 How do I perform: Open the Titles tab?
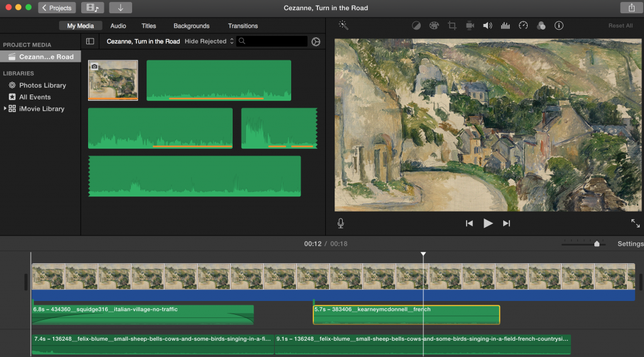(148, 25)
